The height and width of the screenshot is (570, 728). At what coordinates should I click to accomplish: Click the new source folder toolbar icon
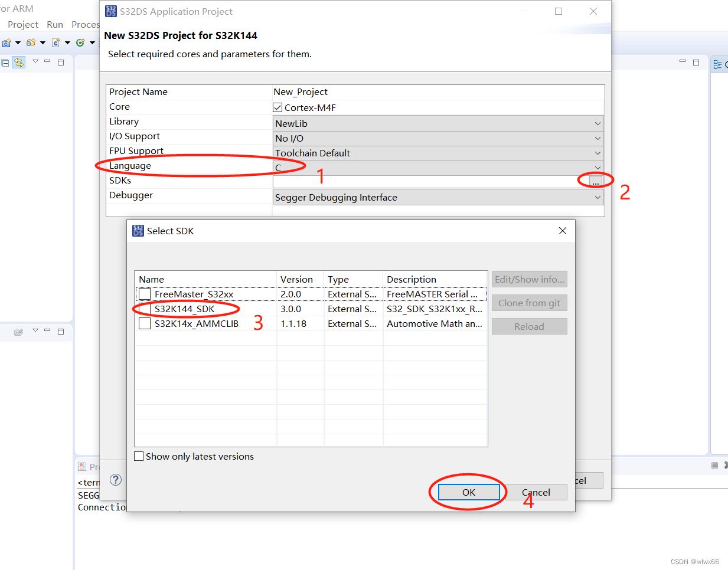31,42
